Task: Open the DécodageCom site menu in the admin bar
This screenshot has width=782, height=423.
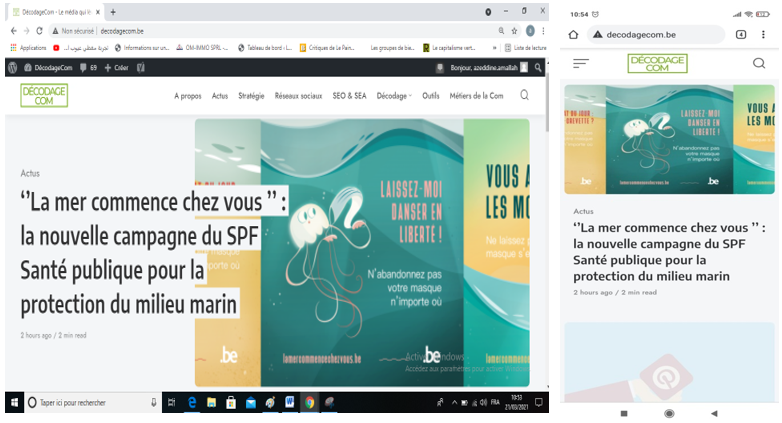Action: coord(48,67)
